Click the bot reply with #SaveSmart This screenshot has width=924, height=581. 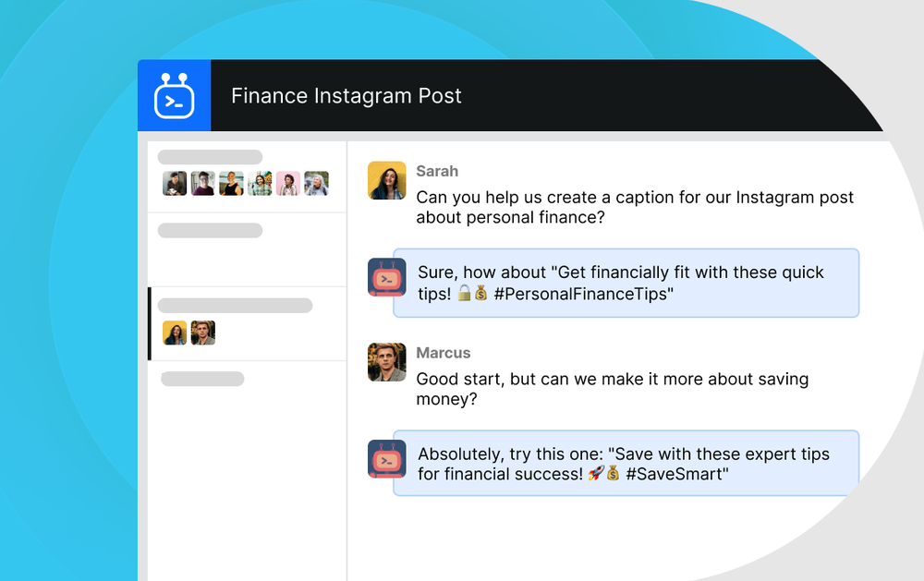626,463
